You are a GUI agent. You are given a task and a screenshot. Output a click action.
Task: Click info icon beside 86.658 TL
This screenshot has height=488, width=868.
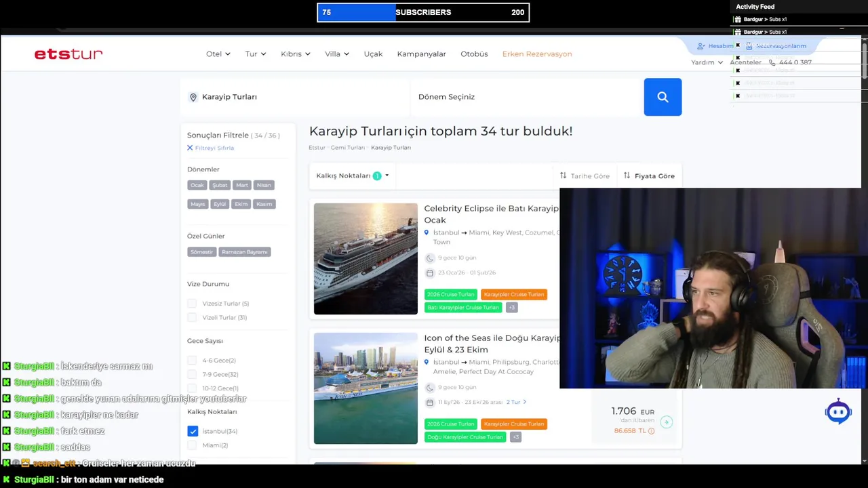point(651,431)
